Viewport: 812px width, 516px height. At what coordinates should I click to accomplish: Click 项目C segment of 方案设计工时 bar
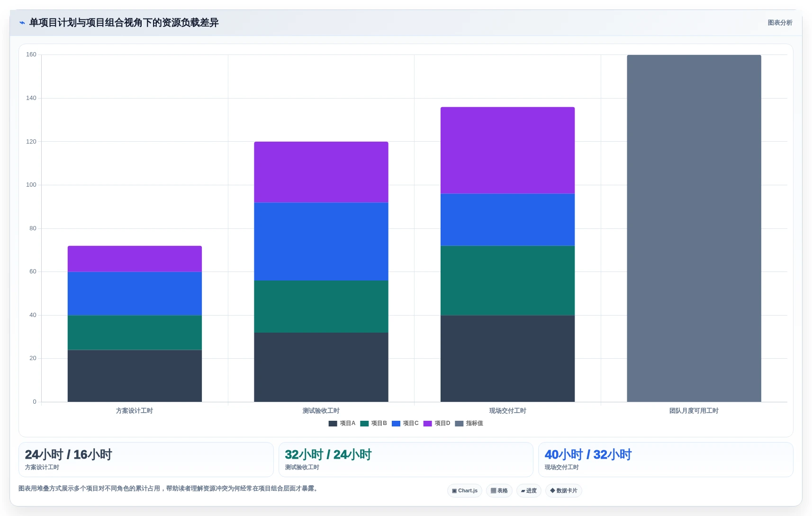click(x=135, y=293)
